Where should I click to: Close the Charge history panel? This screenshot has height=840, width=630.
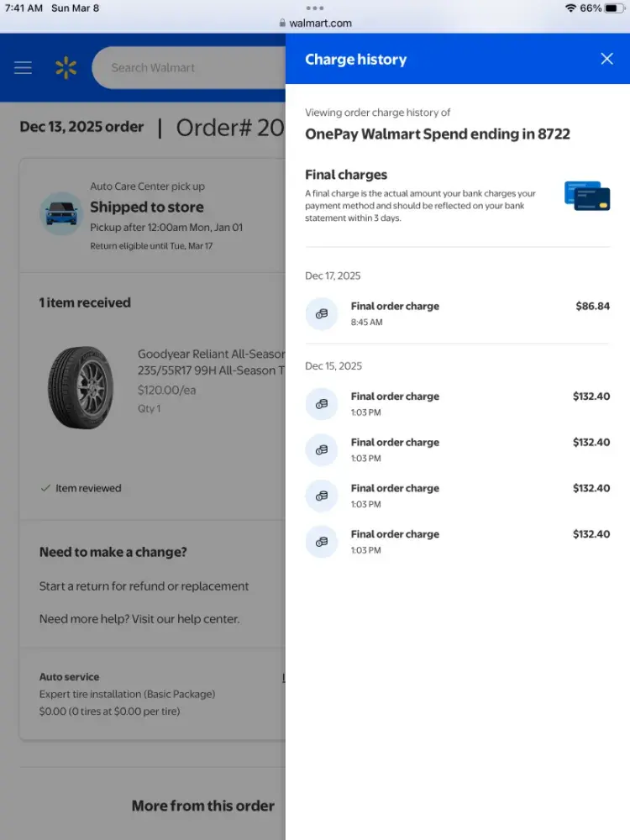[606, 59]
